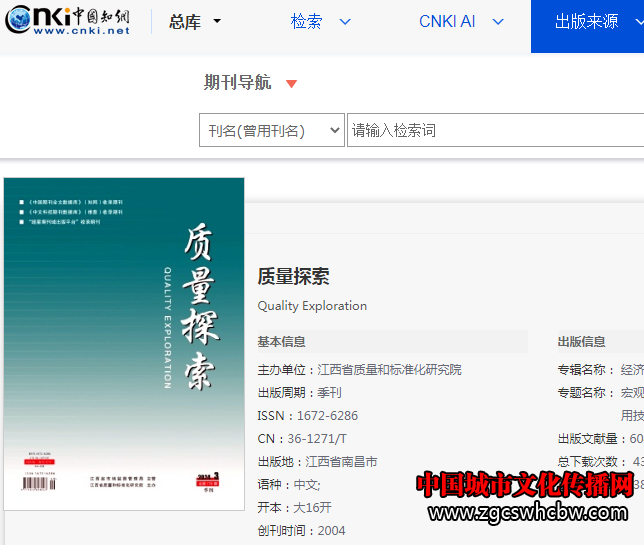The height and width of the screenshot is (545, 644).
Task: Select the 基本信息 section header
Action: coord(282,342)
